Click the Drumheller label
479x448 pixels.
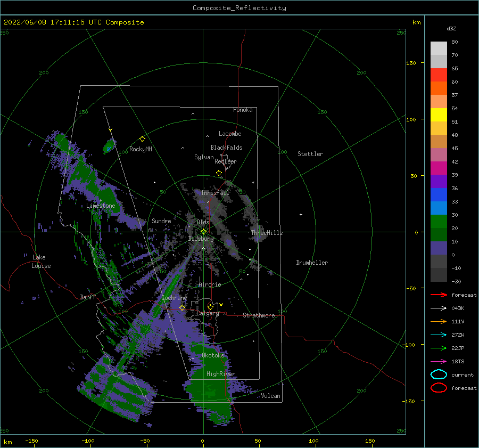tap(312, 263)
